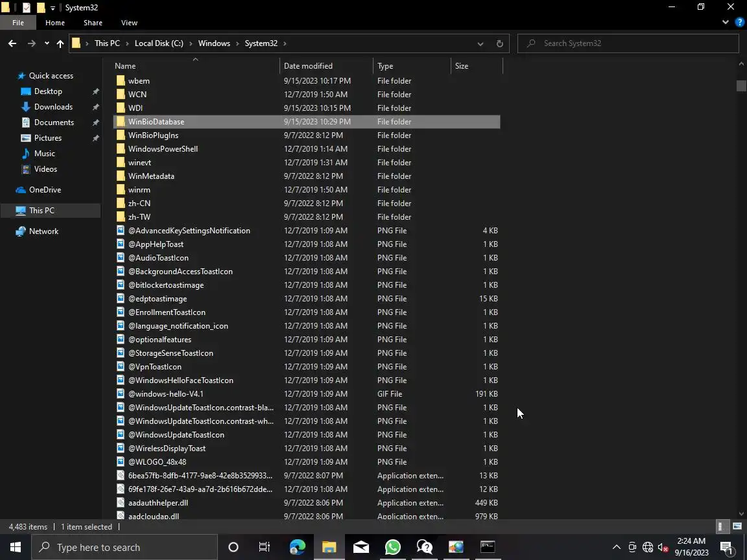Viewport: 747px width, 560px height.
Task: Expand the ribbon with the chevron
Action: pos(725,22)
